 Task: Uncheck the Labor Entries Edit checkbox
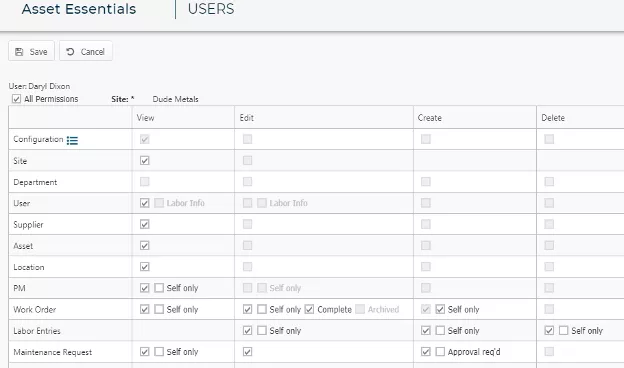tap(248, 330)
